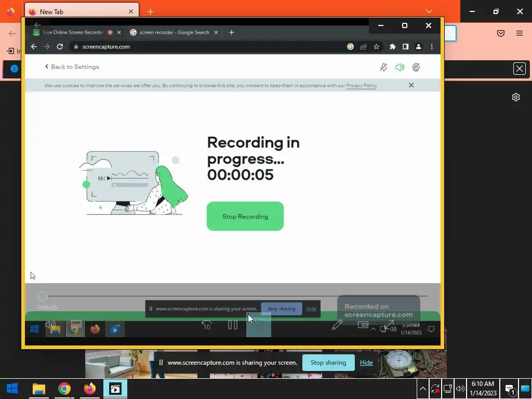
Task: Close the Firefox New Tab tab
Action: (x=130, y=11)
